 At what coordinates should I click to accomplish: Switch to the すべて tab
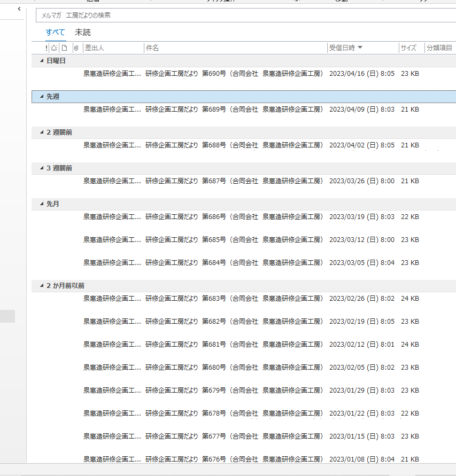click(55, 33)
